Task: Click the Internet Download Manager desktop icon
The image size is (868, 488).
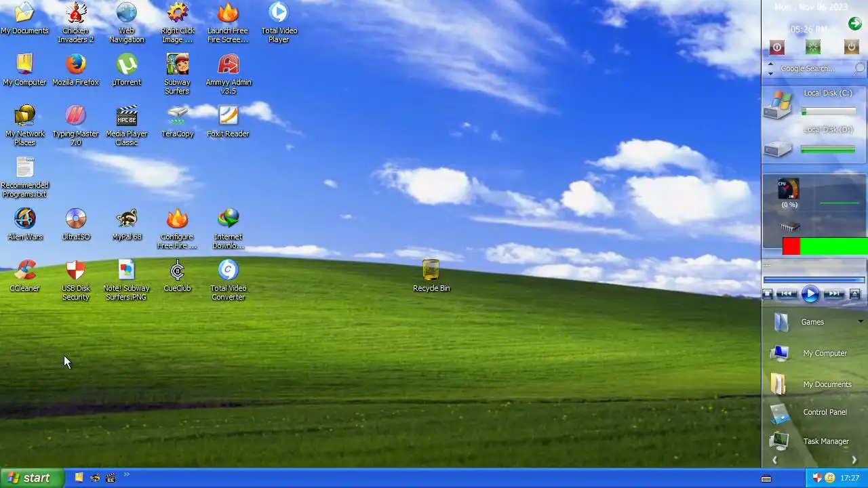Action: point(228,228)
